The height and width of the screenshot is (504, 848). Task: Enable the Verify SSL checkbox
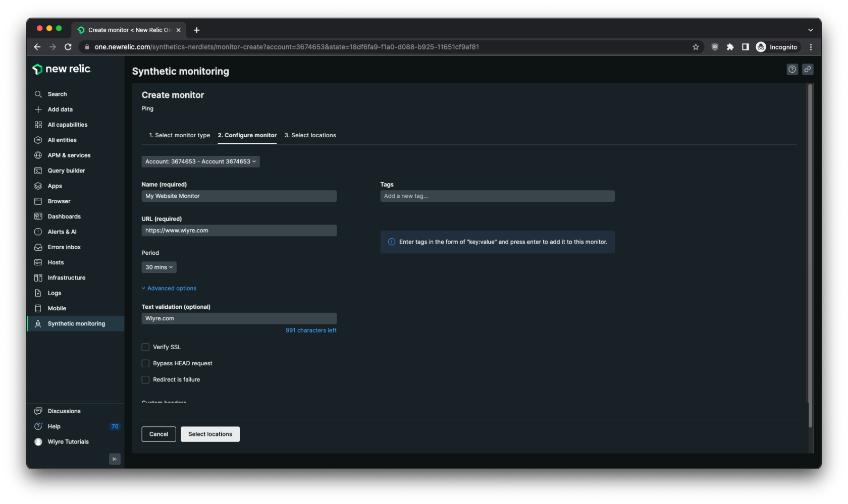pos(145,347)
